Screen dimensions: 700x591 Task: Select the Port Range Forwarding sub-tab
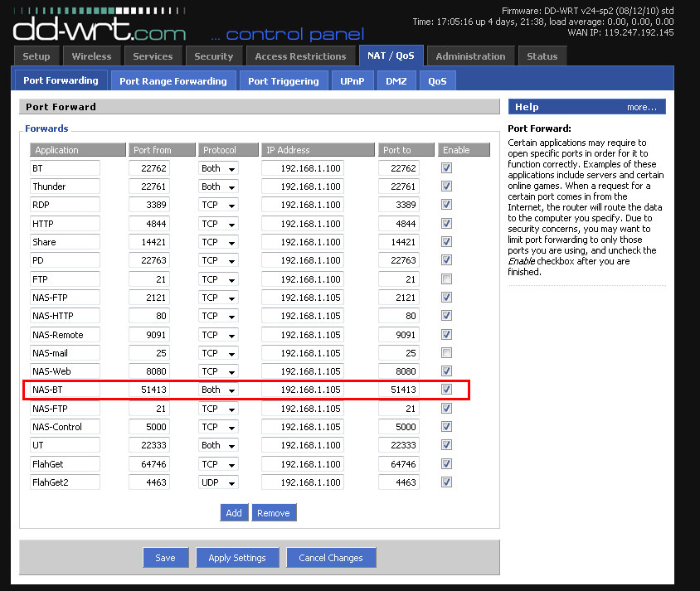point(173,81)
